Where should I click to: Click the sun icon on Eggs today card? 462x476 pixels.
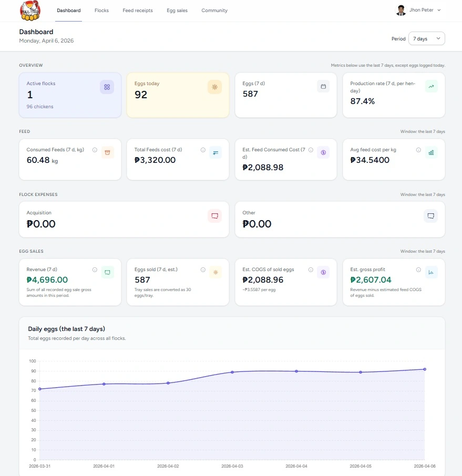point(215,86)
